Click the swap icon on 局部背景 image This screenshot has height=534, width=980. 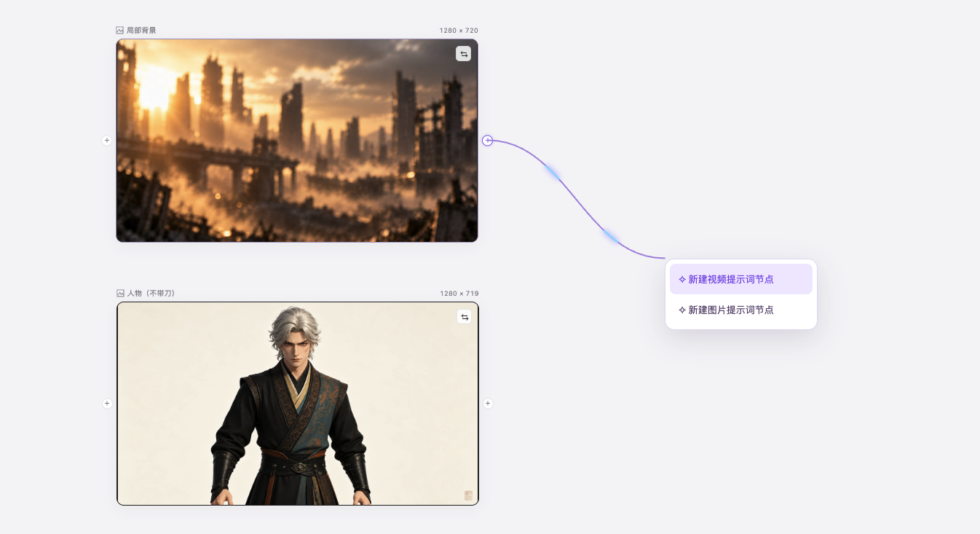tap(463, 54)
